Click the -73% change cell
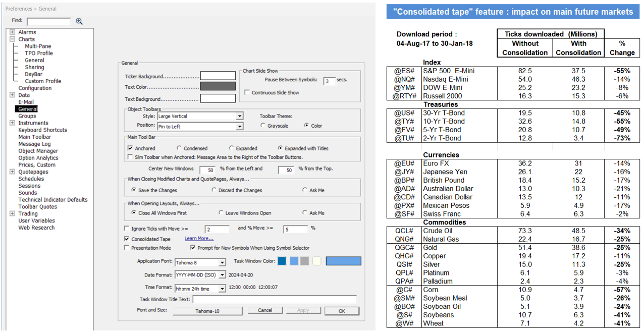644x334 pixels. [622, 138]
